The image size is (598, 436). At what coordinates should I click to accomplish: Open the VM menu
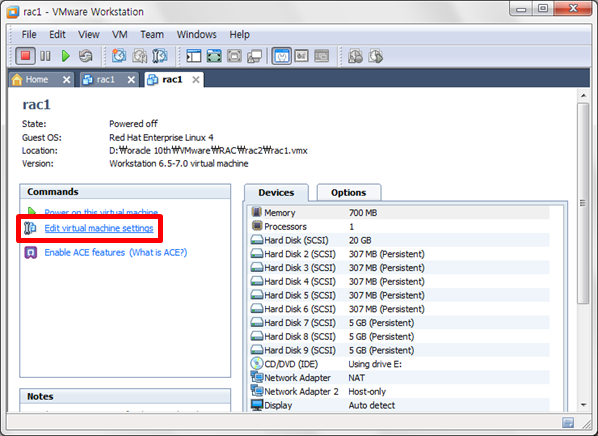(x=120, y=35)
